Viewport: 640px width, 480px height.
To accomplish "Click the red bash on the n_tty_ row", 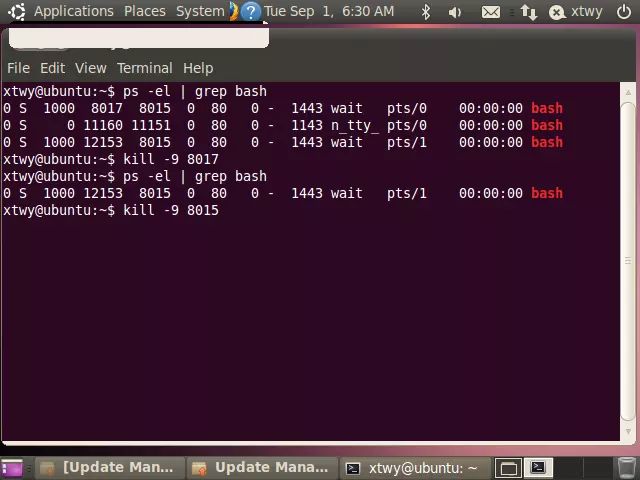I will click(547, 125).
